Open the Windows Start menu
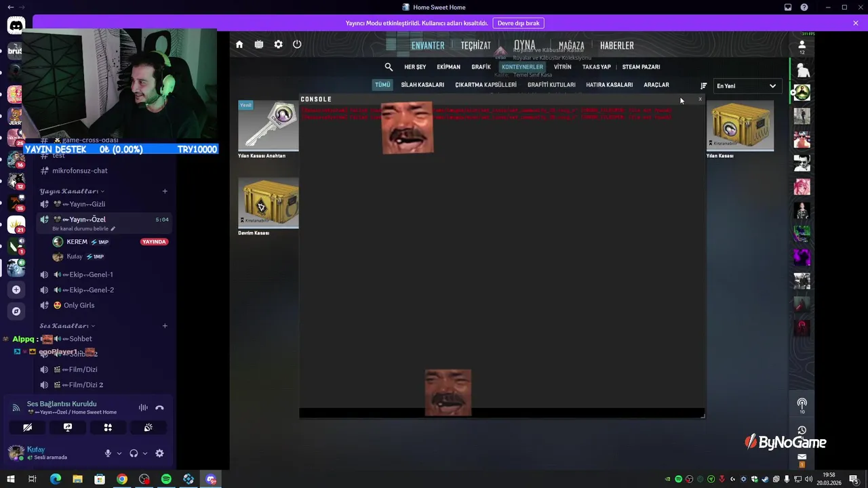Viewport: 868px width, 488px height. click(10, 479)
